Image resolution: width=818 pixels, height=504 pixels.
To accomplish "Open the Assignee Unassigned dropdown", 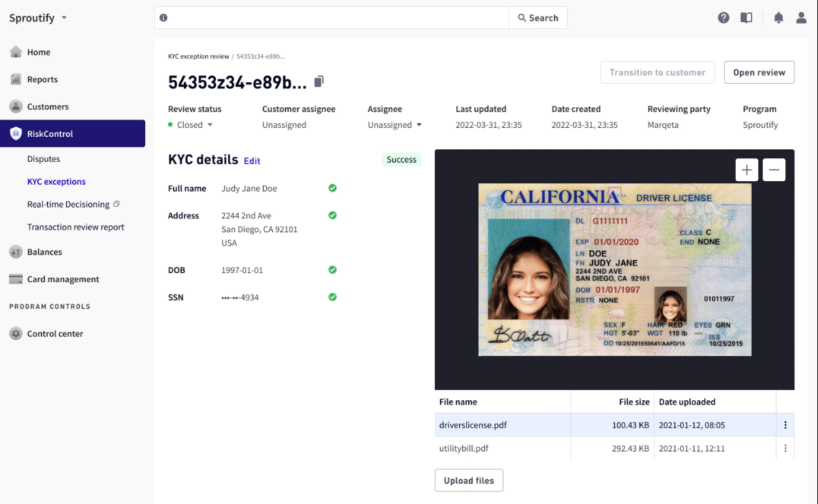I will [395, 125].
